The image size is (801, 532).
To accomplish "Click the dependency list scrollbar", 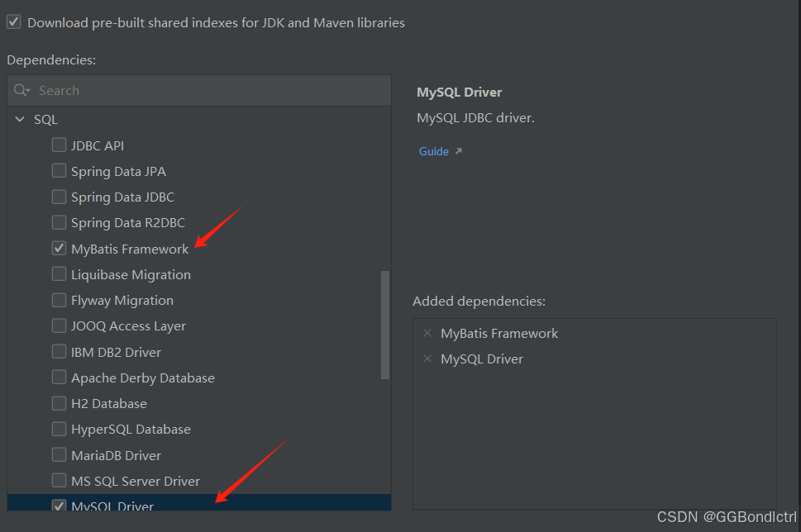I will point(385,325).
